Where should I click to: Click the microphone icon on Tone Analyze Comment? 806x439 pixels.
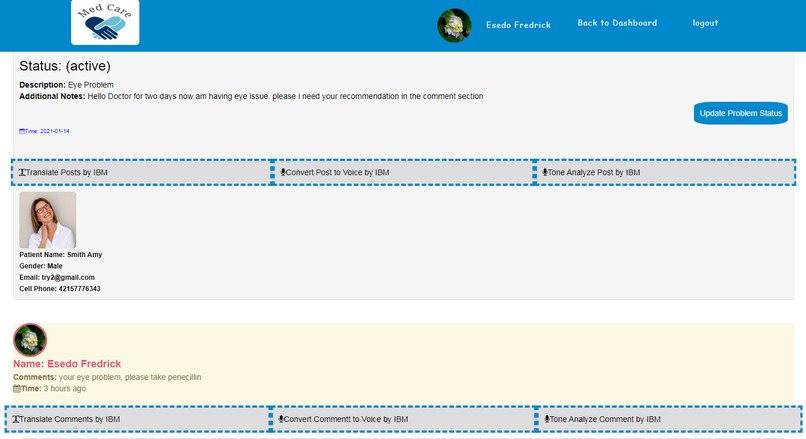[547, 419]
